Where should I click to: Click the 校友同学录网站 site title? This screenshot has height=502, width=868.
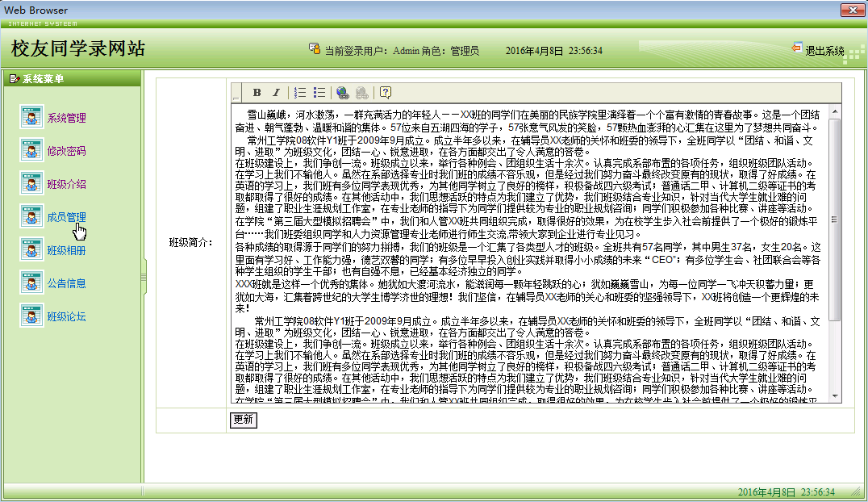pos(78,48)
